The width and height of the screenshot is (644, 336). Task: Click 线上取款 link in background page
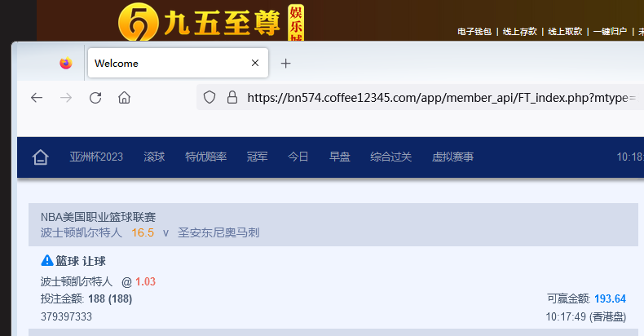(x=565, y=32)
